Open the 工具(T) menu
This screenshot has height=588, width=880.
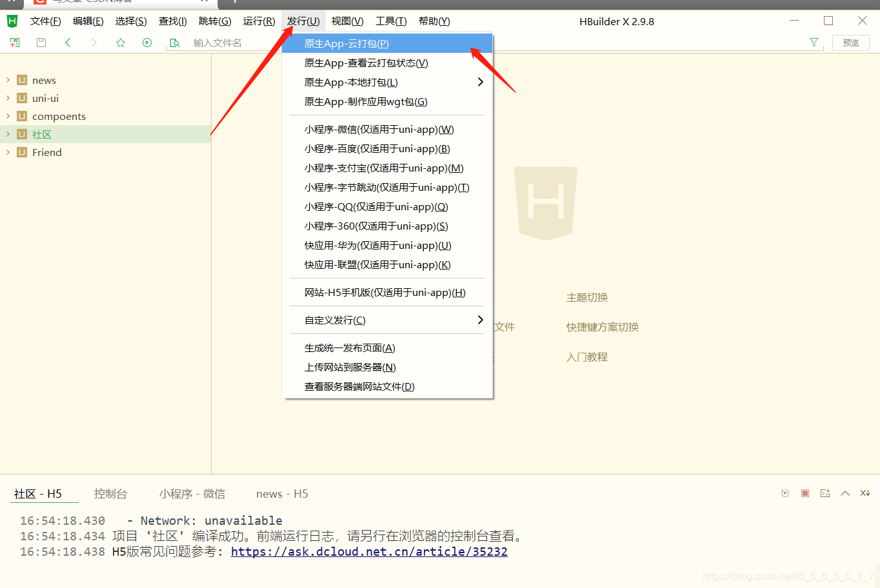point(391,21)
